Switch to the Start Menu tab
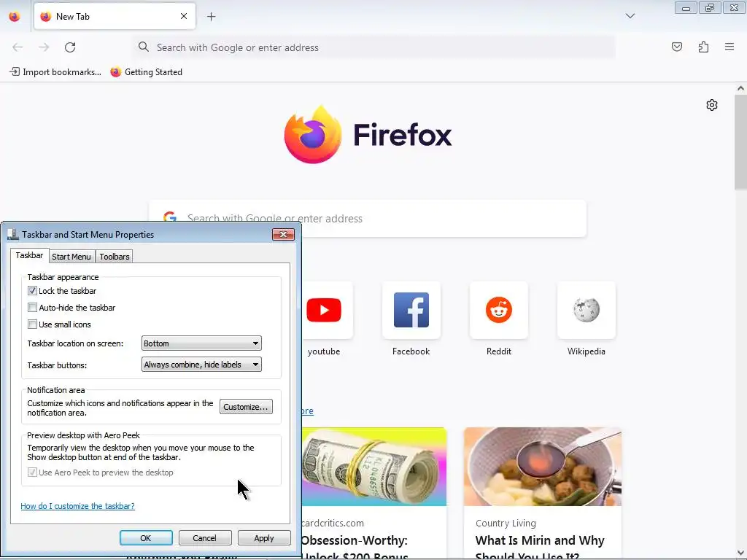 click(71, 257)
